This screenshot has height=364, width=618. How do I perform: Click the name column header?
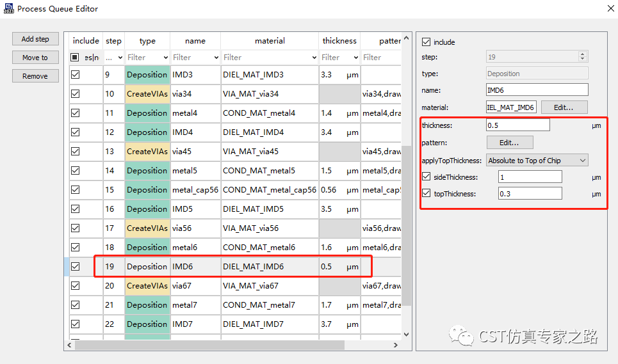point(195,40)
